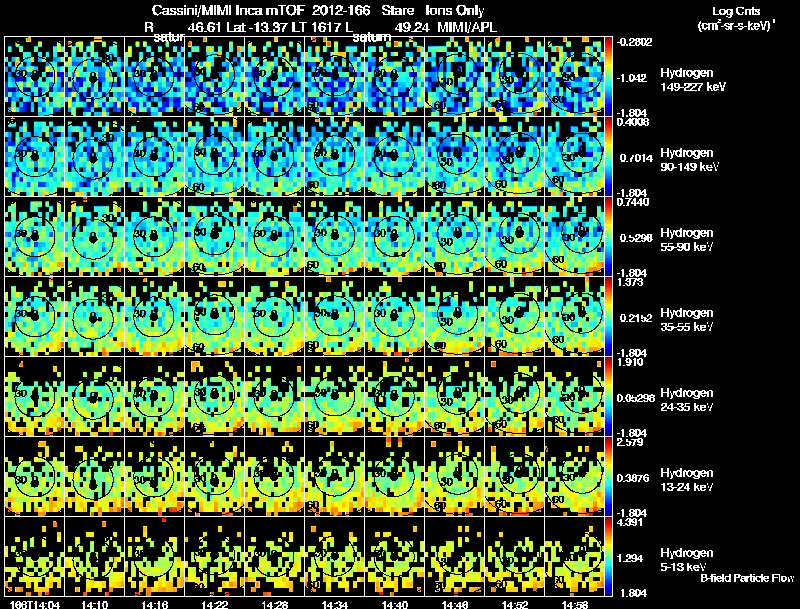Click the latitude text 'Lat -13.37'
Screen dimensions: 800x609
[x=257, y=27]
